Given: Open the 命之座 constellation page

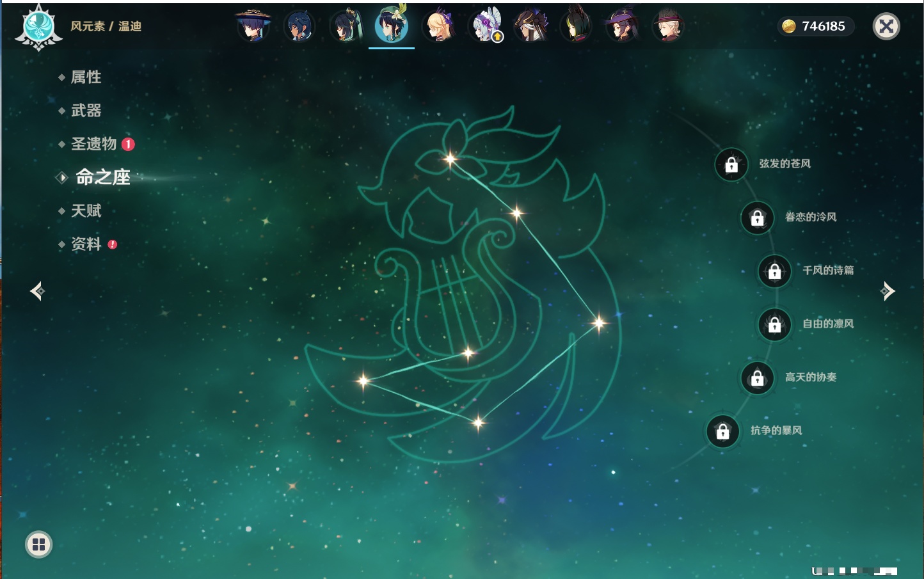Looking at the screenshot, I should [102, 177].
